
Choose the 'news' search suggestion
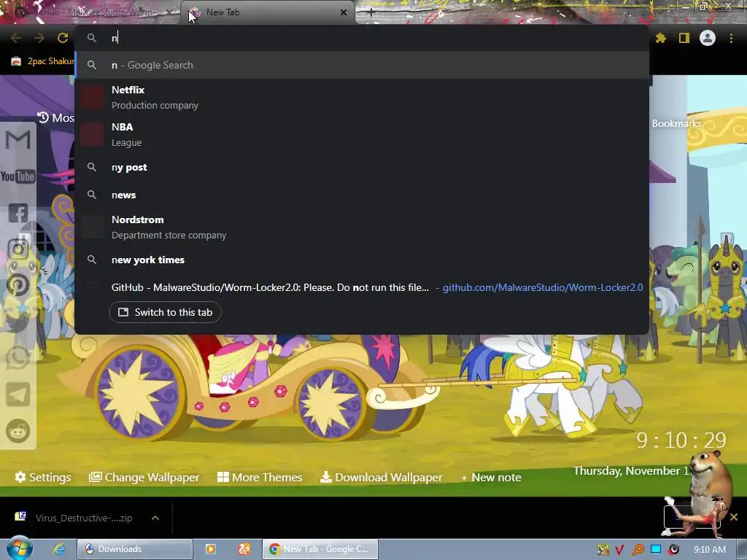tap(362, 195)
